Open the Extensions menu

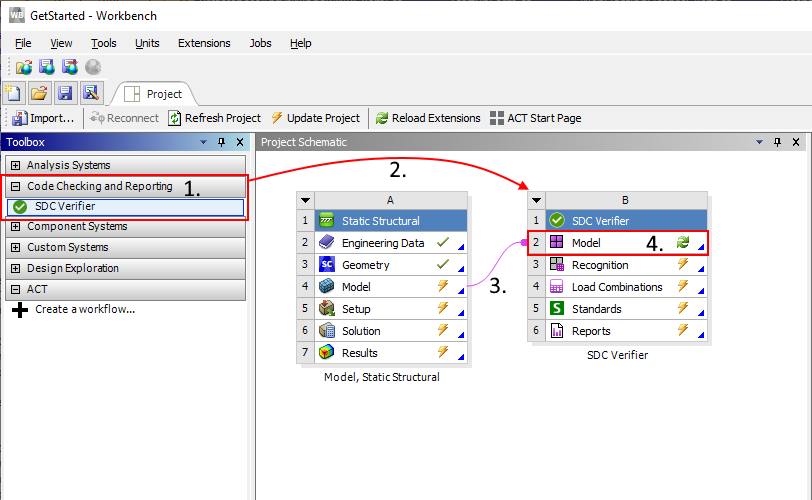point(204,43)
